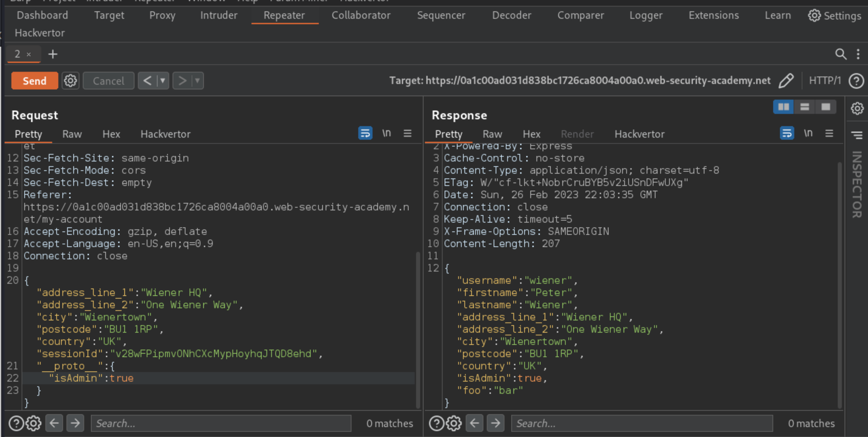Switch response view to Hex

click(x=531, y=134)
